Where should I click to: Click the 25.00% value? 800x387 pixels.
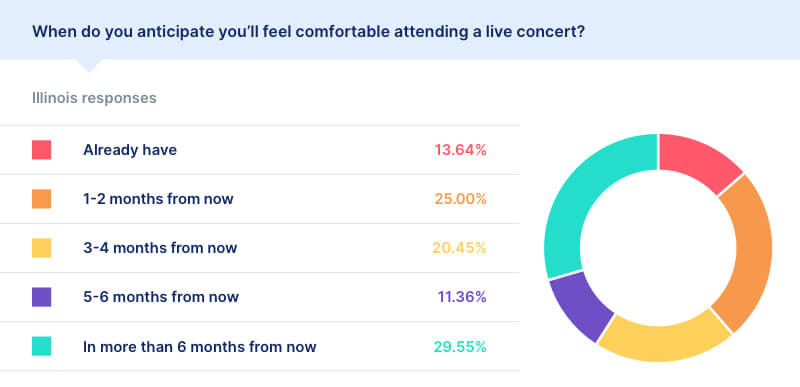pos(460,199)
